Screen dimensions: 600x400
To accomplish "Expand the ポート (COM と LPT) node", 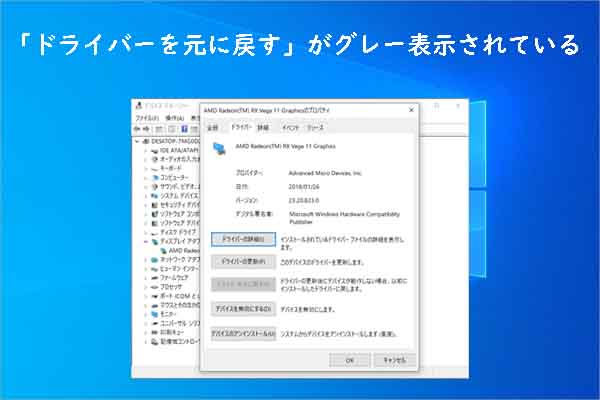I will click(146, 296).
